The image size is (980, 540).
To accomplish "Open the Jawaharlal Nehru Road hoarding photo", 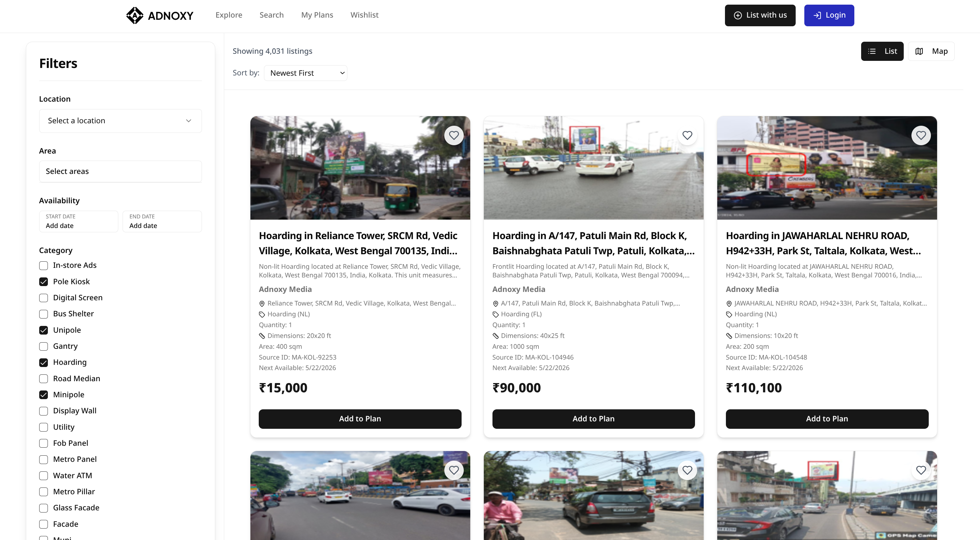I will click(x=827, y=168).
